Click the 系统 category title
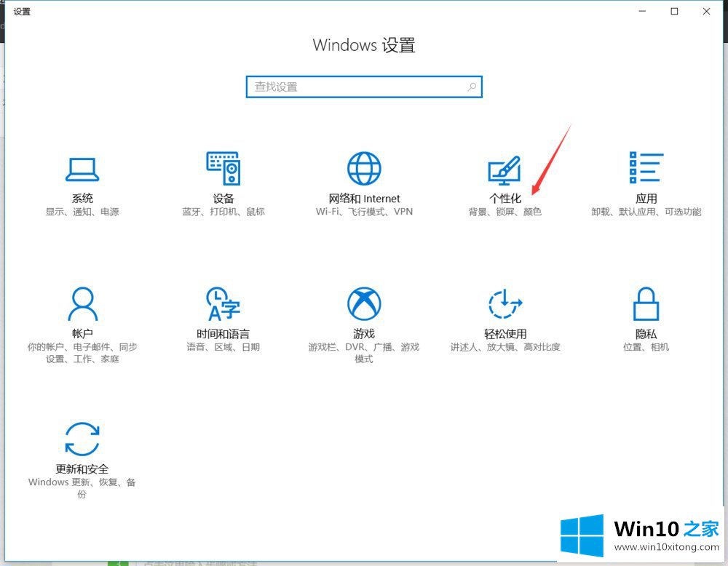The width and height of the screenshot is (728, 566). 82,199
